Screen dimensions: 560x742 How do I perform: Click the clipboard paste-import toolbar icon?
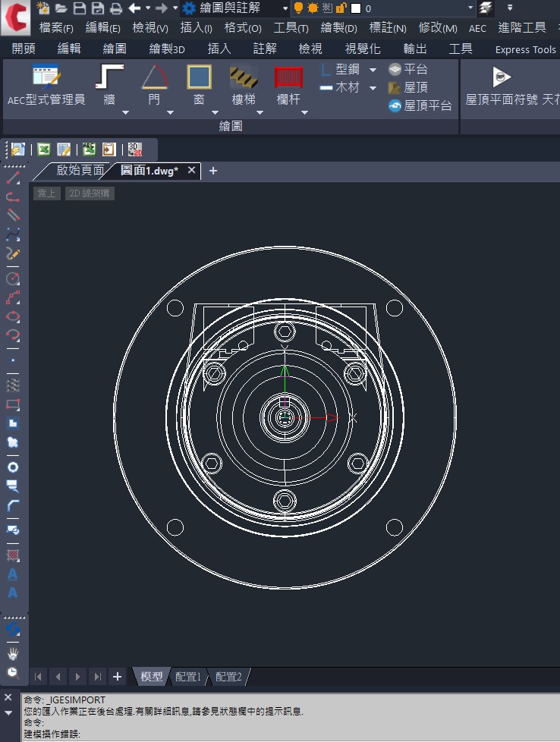(109, 149)
